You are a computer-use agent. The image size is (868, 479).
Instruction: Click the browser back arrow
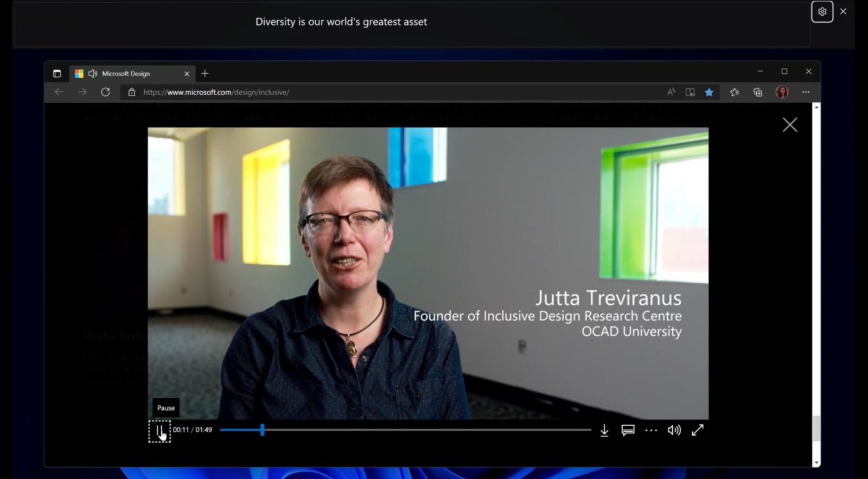[x=59, y=92]
